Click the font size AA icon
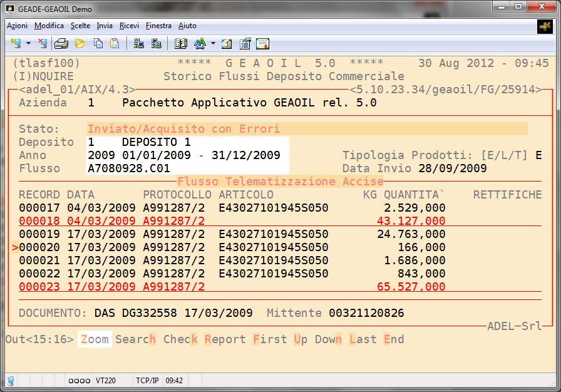Viewport: 561px width, 392px height. point(200,44)
